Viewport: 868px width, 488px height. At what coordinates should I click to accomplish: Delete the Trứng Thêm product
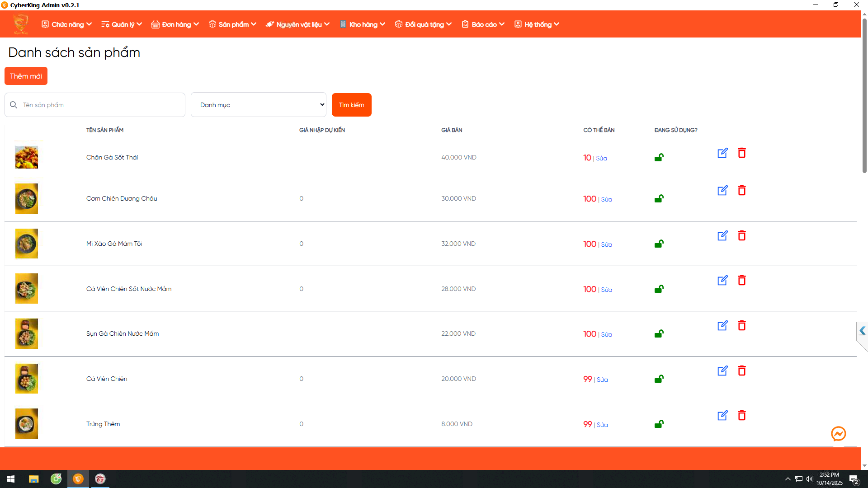741,416
